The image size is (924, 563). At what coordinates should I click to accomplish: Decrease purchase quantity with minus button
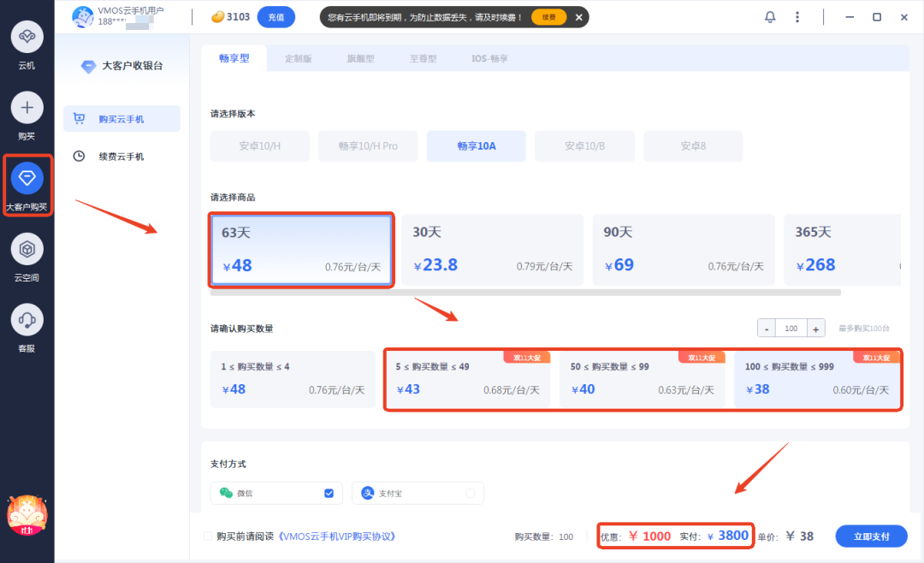coord(767,329)
